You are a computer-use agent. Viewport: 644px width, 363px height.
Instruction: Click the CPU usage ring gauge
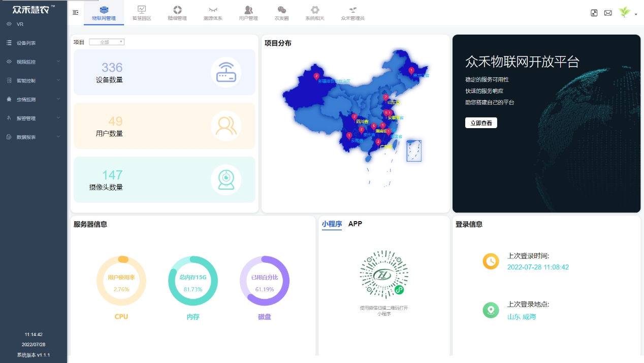tap(121, 281)
